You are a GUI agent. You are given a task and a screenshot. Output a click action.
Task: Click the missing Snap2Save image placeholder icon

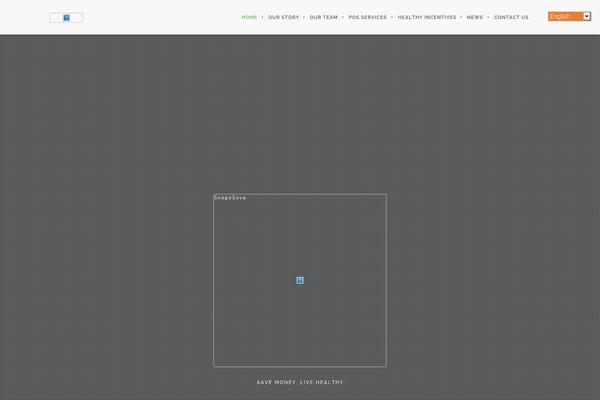point(300,281)
